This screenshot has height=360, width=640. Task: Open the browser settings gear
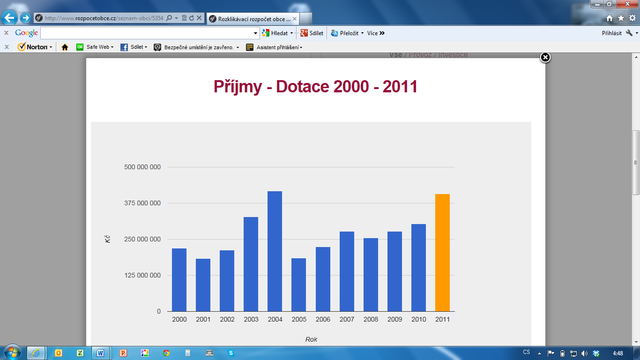click(x=632, y=18)
